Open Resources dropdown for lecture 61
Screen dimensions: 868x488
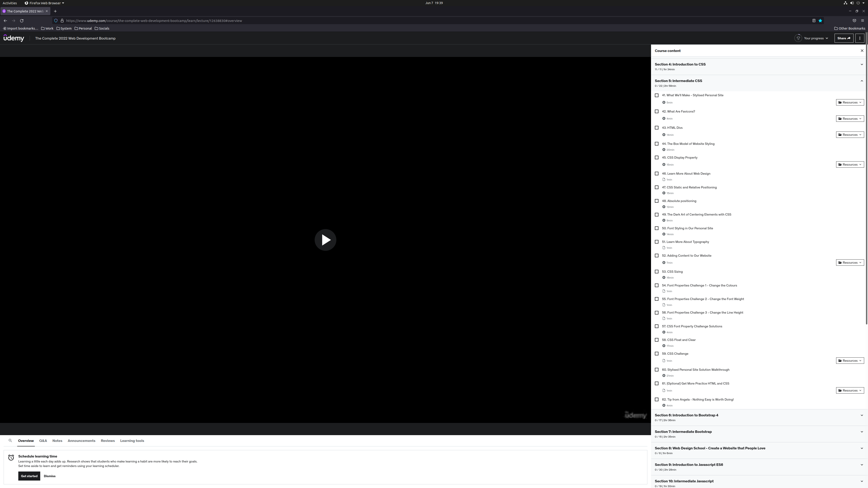[x=850, y=391]
